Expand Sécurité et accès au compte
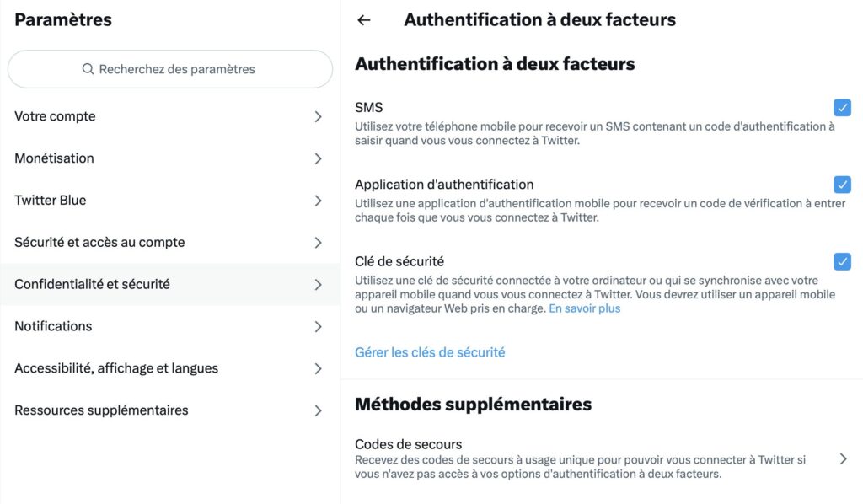 (319, 242)
